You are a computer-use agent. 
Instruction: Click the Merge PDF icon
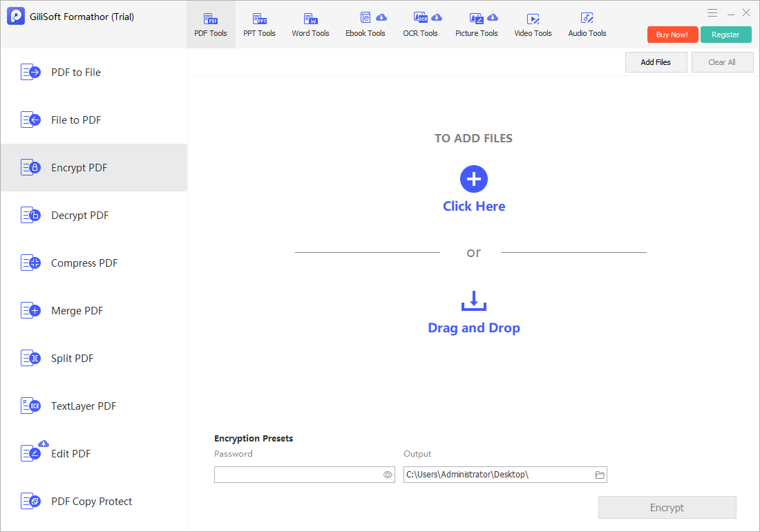click(30, 311)
